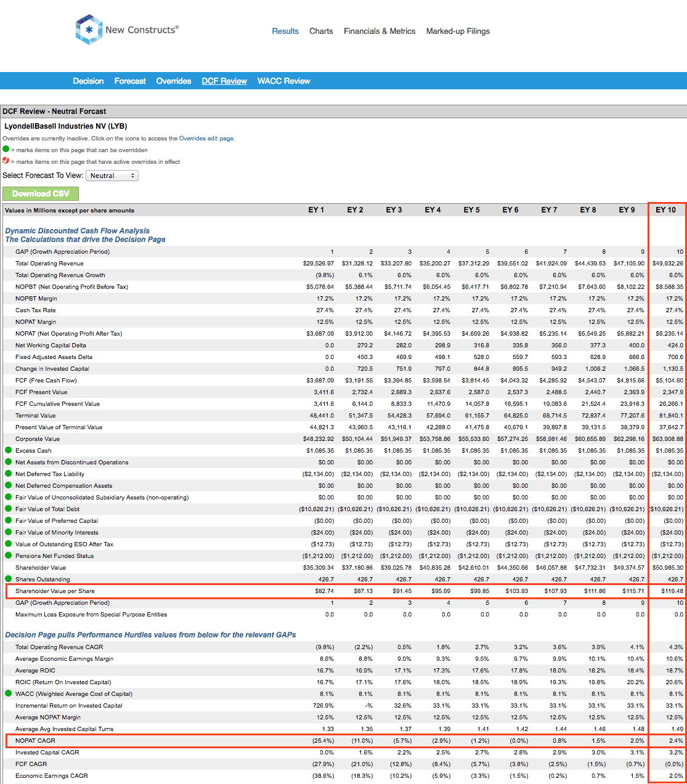Switch to the WACC Review tab

tap(283, 81)
